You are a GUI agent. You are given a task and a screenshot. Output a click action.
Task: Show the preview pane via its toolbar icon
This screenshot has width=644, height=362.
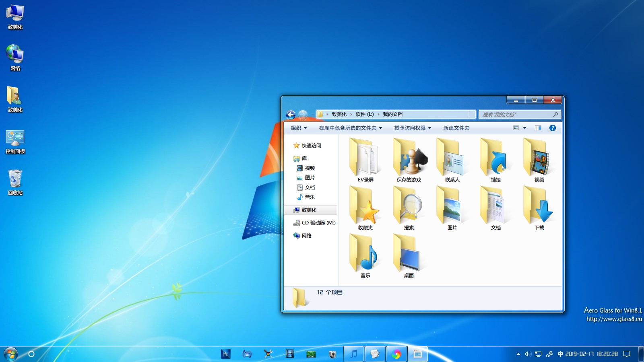538,128
